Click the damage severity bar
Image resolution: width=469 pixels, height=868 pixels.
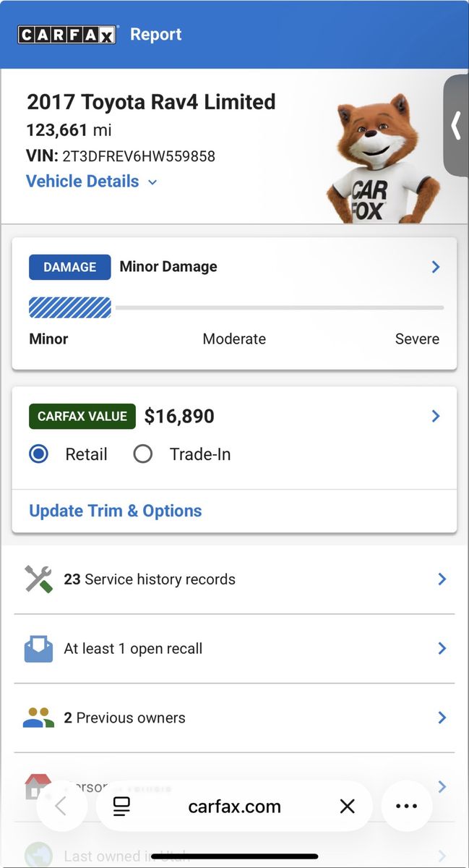(236, 307)
